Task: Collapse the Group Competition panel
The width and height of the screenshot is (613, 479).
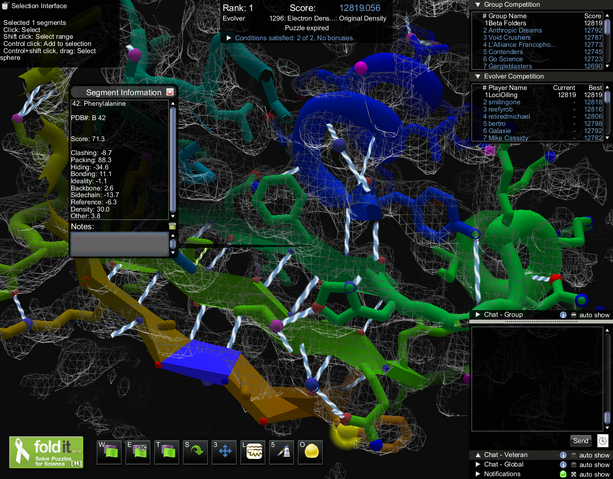Action: coord(478,5)
